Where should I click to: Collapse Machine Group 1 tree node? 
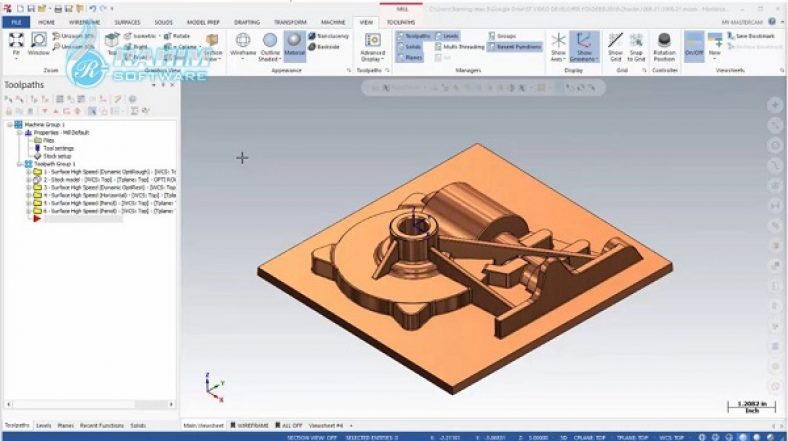point(10,125)
